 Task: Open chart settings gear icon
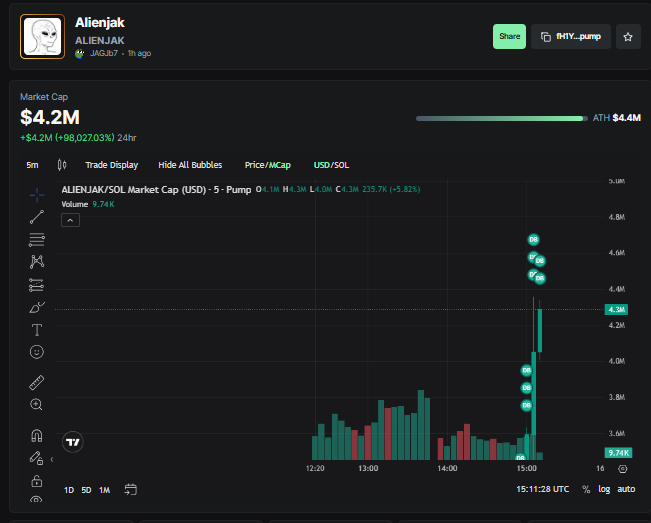coord(622,469)
